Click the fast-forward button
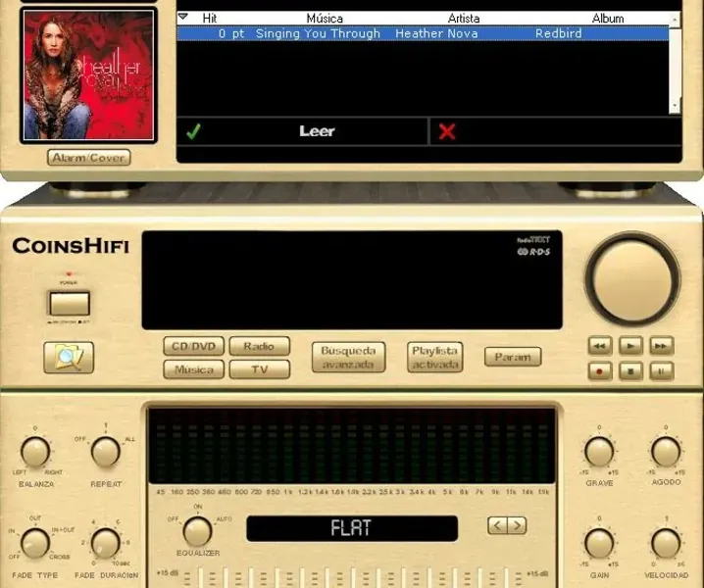 pos(661,346)
